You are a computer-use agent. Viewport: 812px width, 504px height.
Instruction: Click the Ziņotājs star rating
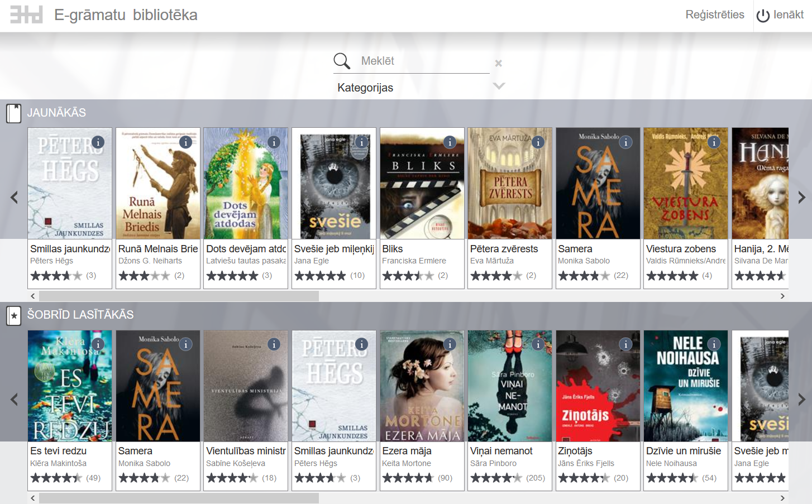[x=584, y=478]
